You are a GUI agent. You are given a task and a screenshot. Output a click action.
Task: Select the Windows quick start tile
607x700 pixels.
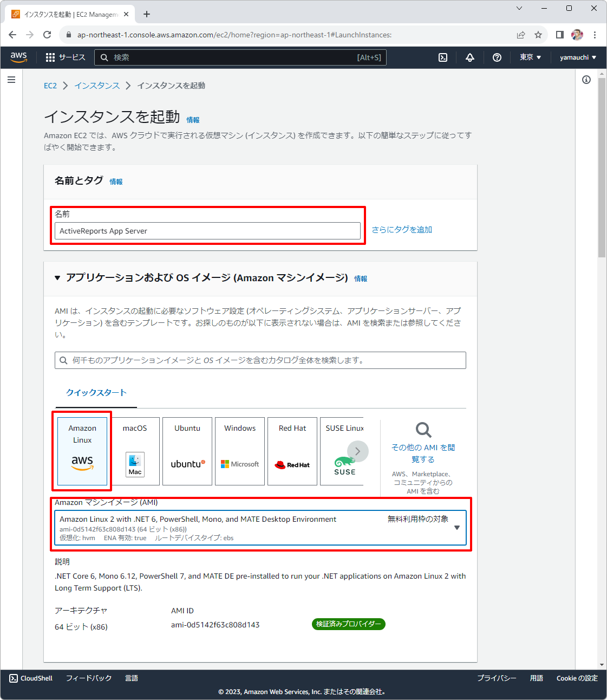[x=240, y=451]
